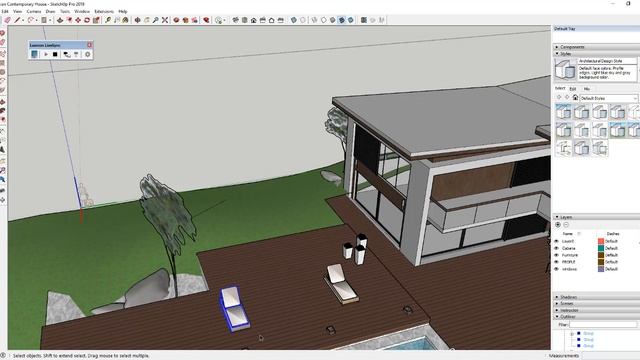This screenshot has height=360, width=640.
Task: Start Lumion LiveSync with the first icon
Action: click(x=34, y=54)
